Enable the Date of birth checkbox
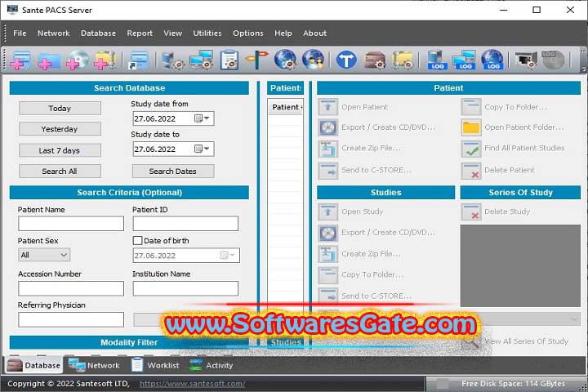588x392 pixels. pyautogui.click(x=138, y=240)
